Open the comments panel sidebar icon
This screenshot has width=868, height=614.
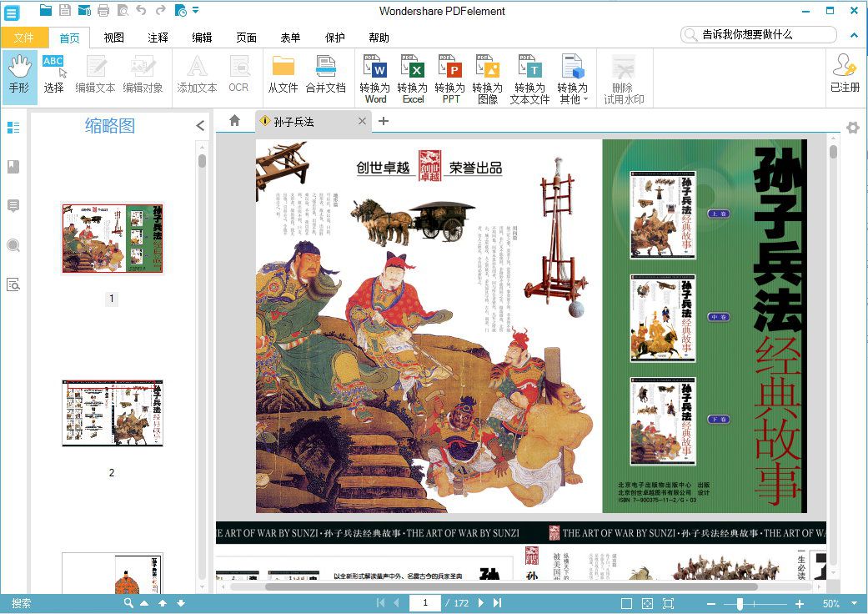pos(13,206)
